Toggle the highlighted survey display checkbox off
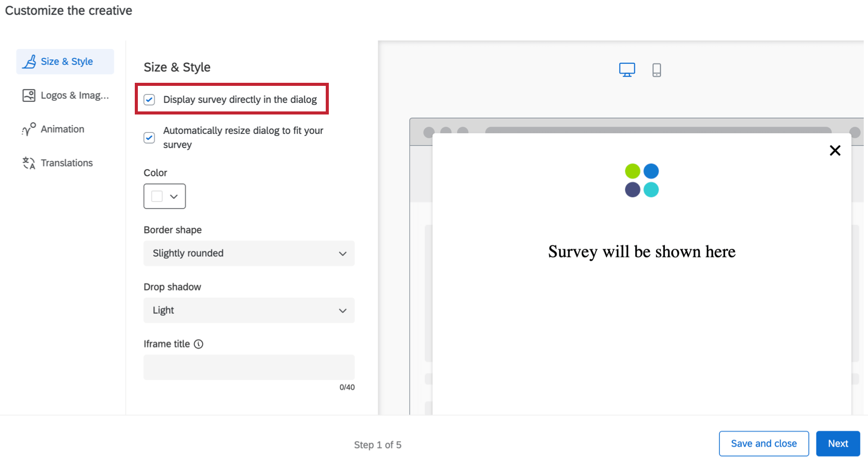 pos(149,100)
